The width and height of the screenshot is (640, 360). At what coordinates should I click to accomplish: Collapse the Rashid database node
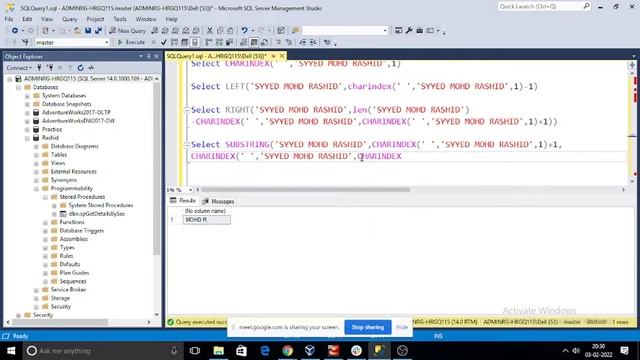(27, 138)
